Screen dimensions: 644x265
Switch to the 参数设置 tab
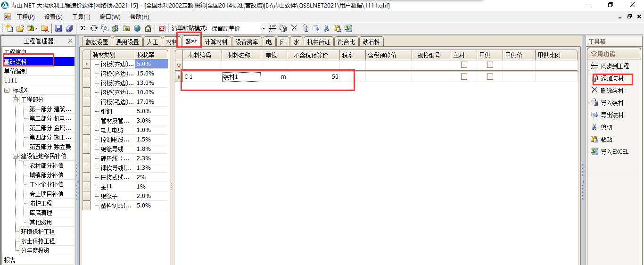click(97, 42)
